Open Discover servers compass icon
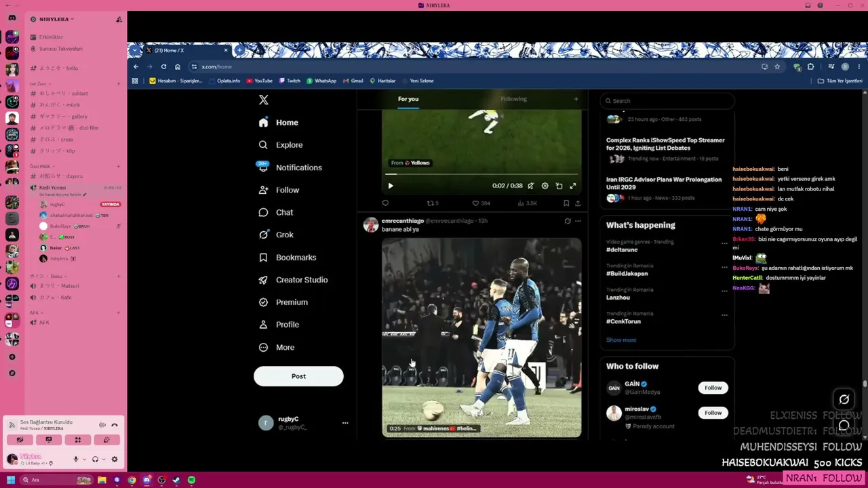Image resolution: width=868 pixels, height=488 pixels. coord(12,373)
